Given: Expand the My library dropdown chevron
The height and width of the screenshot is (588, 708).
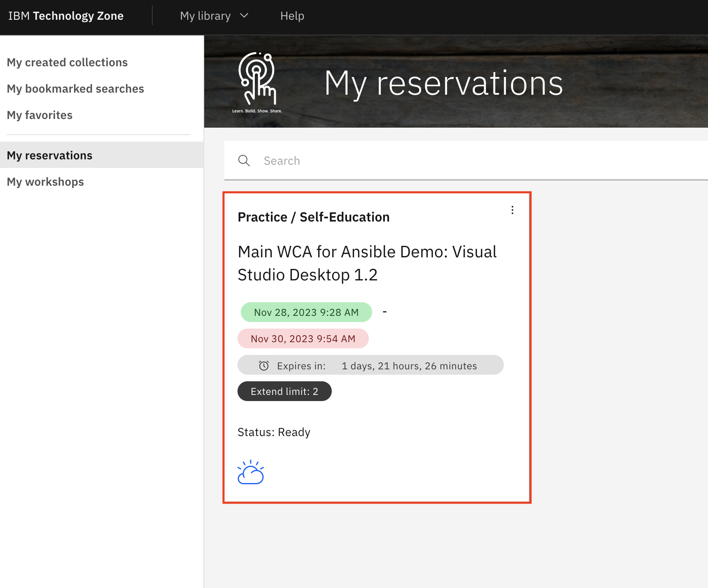Looking at the screenshot, I should click(x=244, y=16).
